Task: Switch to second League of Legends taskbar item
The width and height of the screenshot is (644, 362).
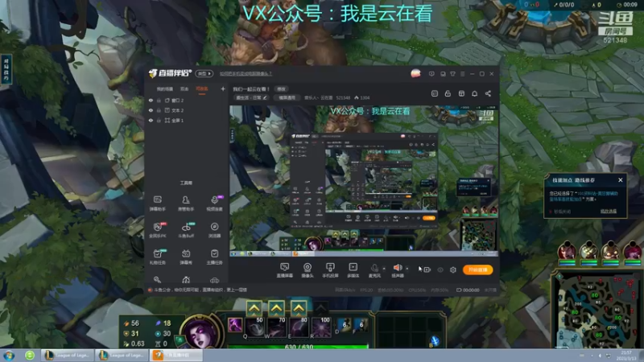Action: (x=122, y=355)
